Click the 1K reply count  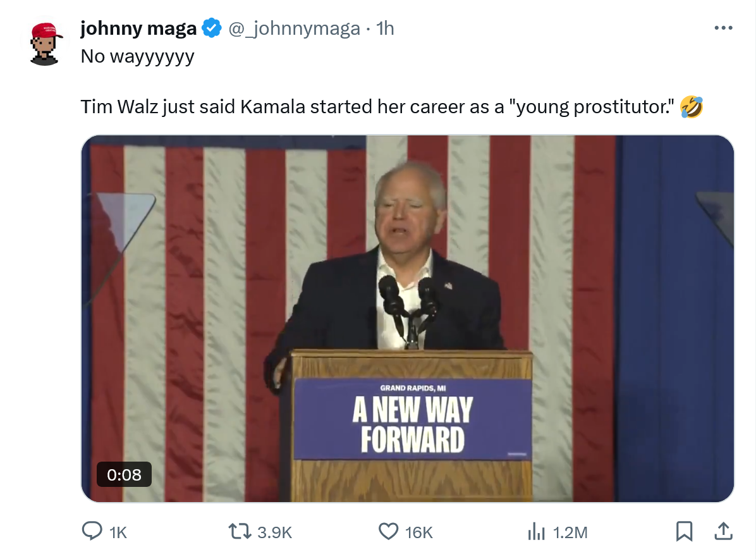click(118, 533)
